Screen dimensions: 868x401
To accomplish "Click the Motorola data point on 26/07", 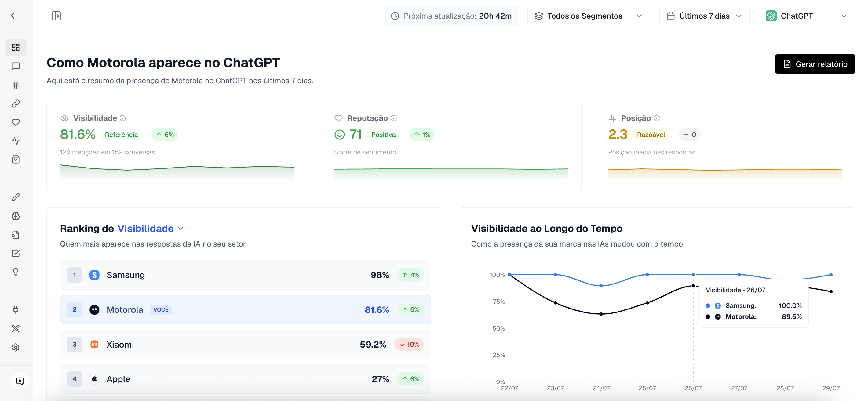I will coord(693,286).
